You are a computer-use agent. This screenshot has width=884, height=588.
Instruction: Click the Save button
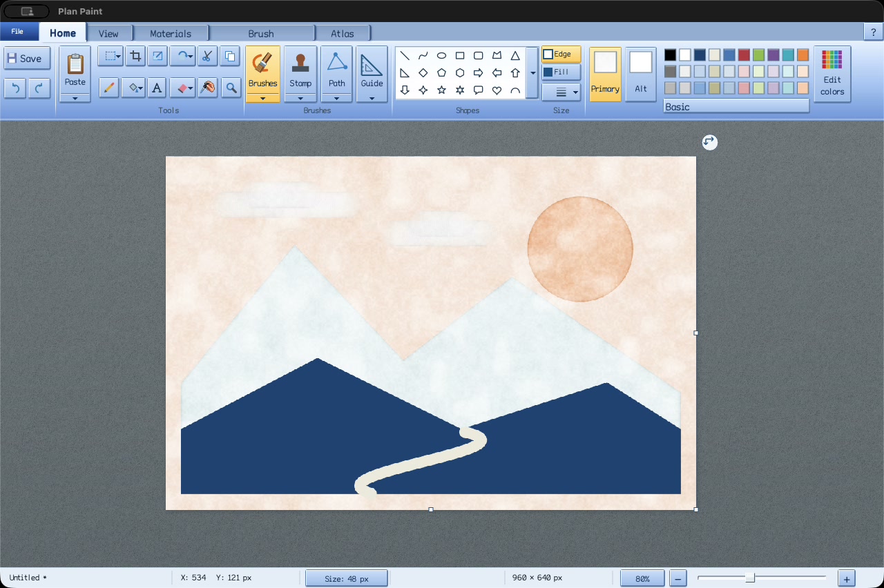coord(27,59)
